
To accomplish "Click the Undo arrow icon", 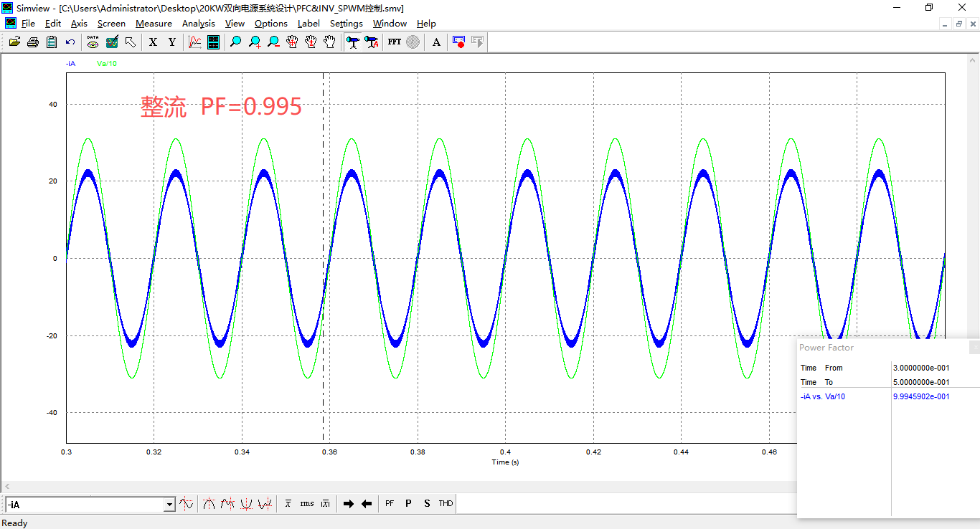I will [x=70, y=42].
